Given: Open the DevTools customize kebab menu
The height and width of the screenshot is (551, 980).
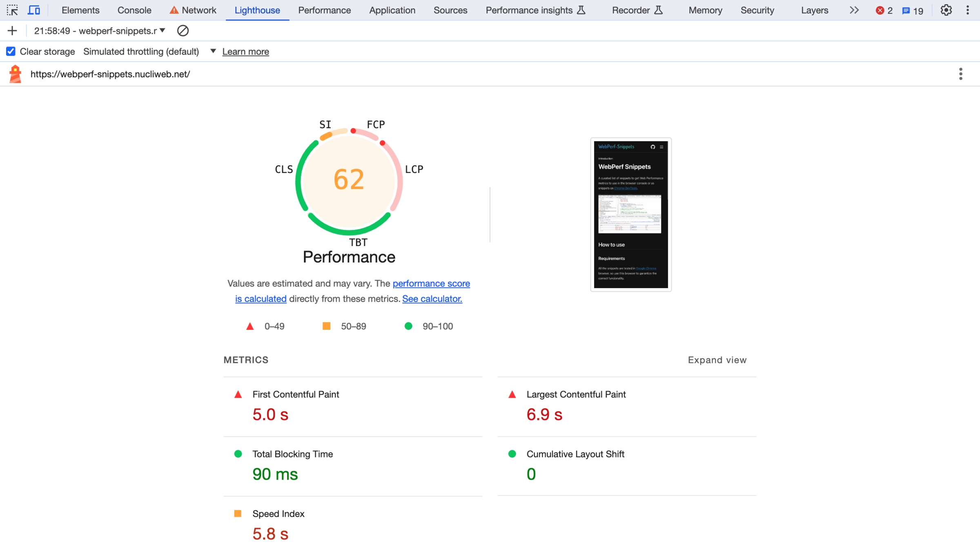Looking at the screenshot, I should [967, 10].
